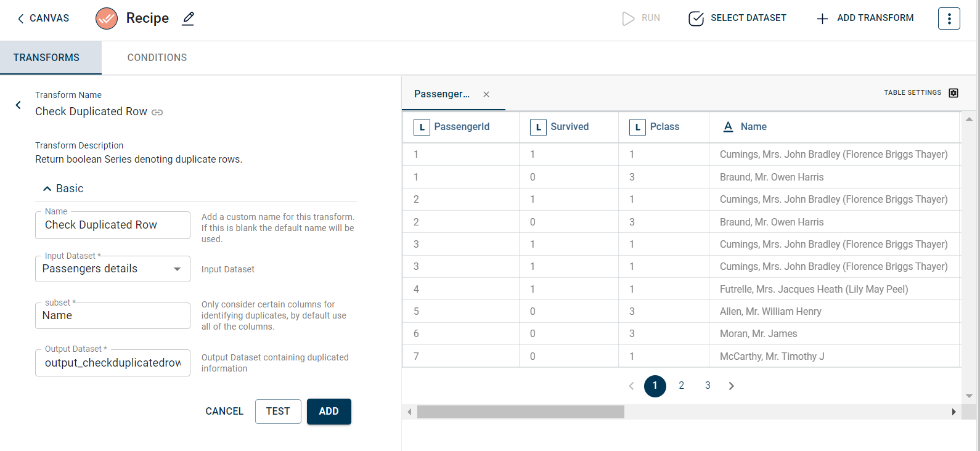Switch to the Conditions tab

pos(157,58)
